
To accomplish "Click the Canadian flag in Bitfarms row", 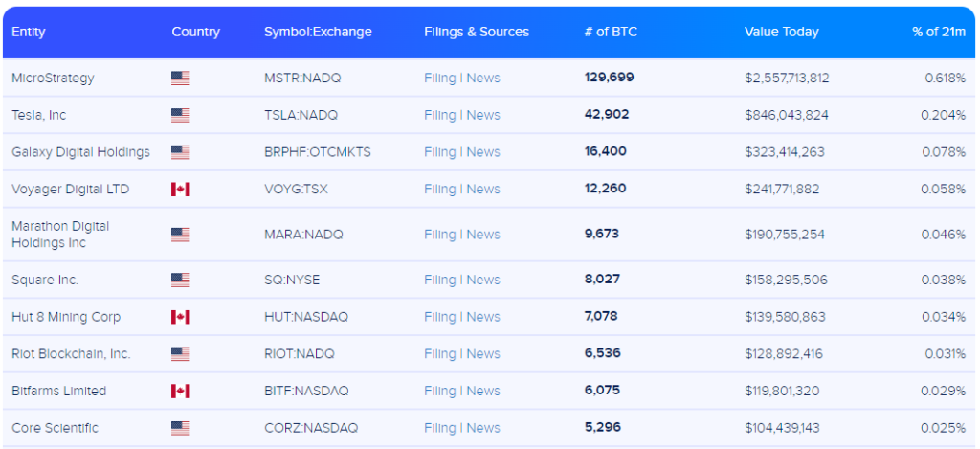I will [180, 391].
